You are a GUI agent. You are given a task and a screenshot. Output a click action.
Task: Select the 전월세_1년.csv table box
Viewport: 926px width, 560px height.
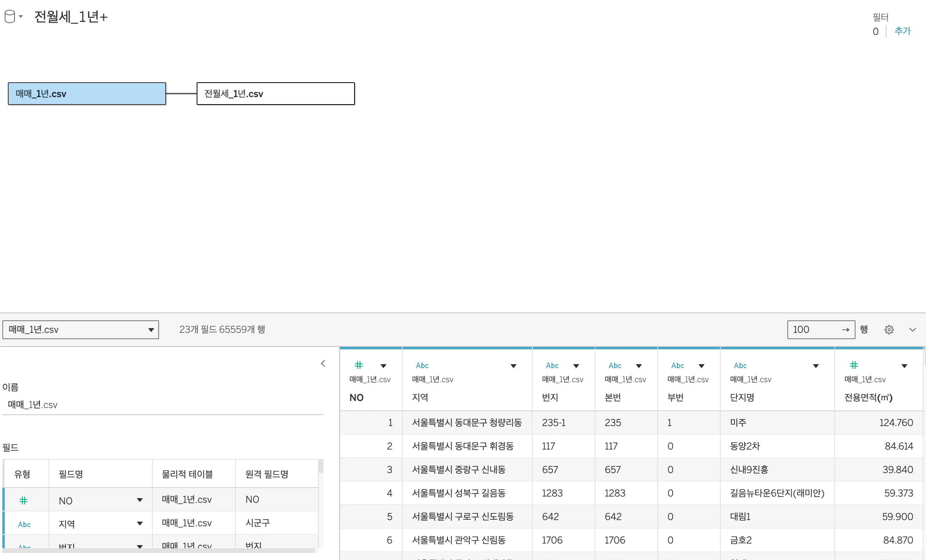[276, 94]
